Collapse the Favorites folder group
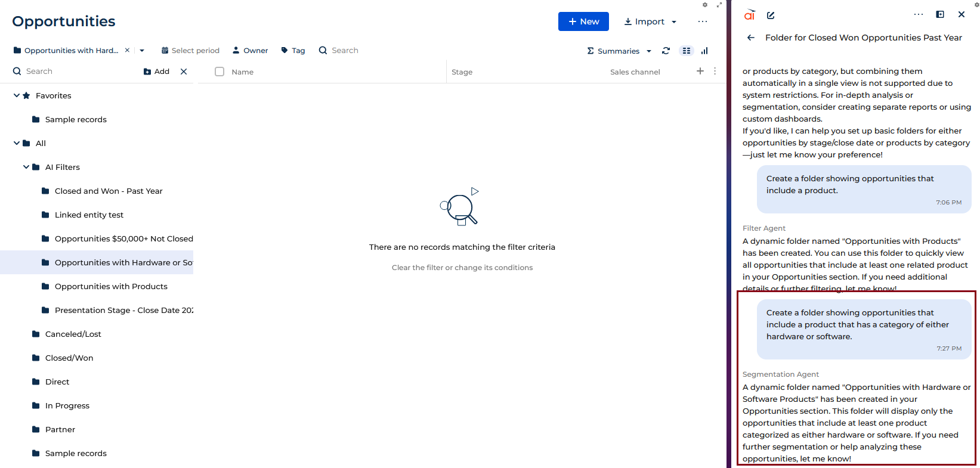 (17, 95)
